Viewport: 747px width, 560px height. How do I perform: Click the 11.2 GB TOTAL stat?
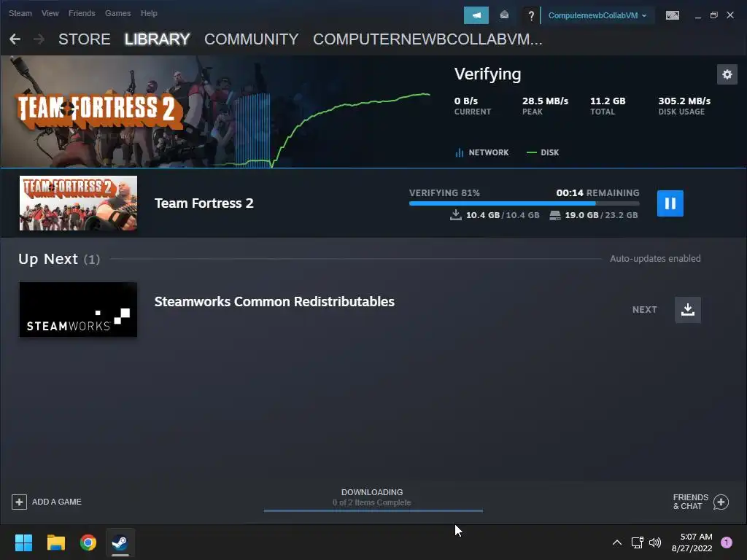[608, 106]
